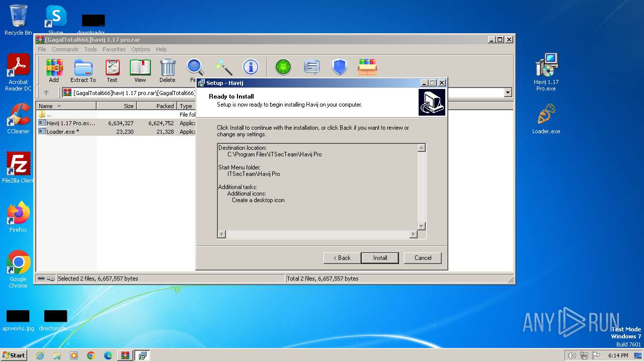Click down arrow of setup summary scrollbar
Image resolution: width=644 pixels, height=362 pixels.
pyautogui.click(x=422, y=226)
